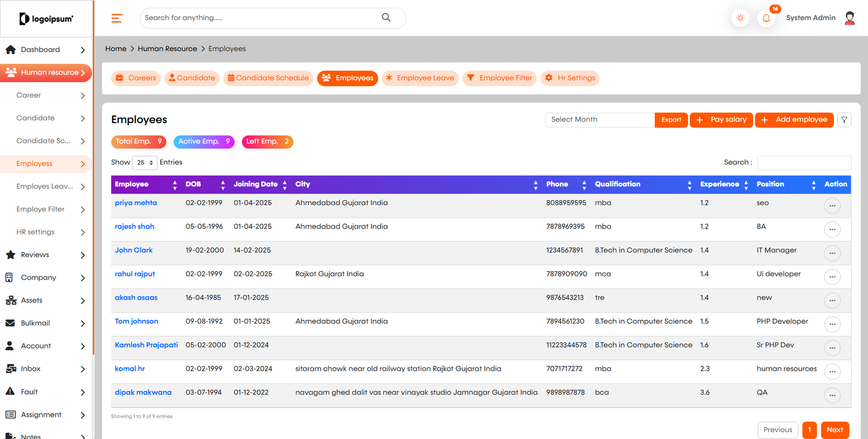Viewport: 868px width, 439px height.
Task: Toggle the hamburger sidebar menu icon
Action: (x=117, y=18)
